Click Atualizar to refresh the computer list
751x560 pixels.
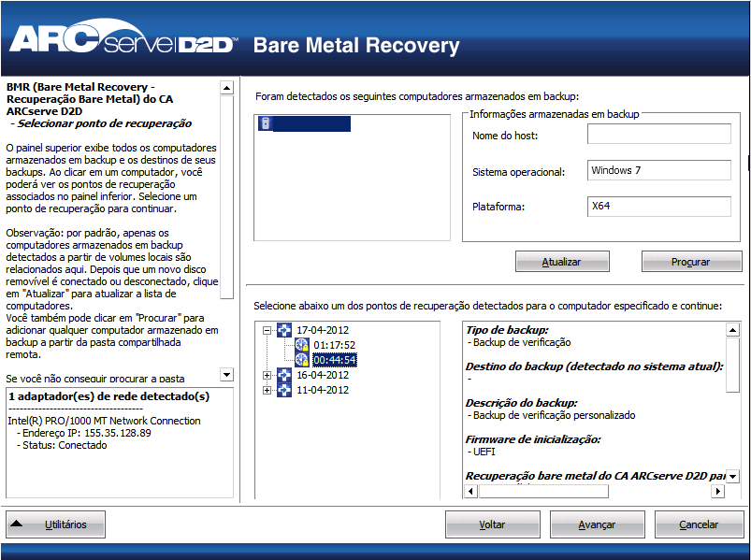[x=561, y=261]
